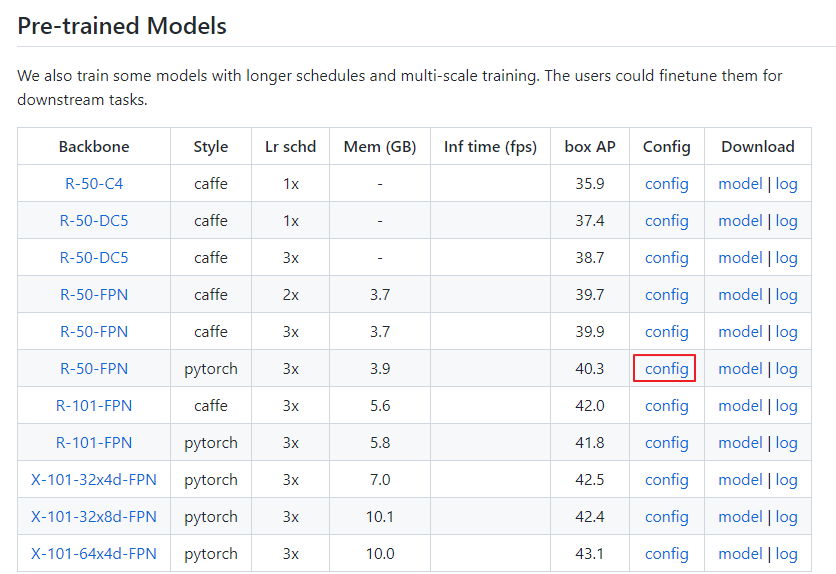This screenshot has height=574, width=836.
Task: Open config for R-50-DC5 3x row
Action: 666,258
